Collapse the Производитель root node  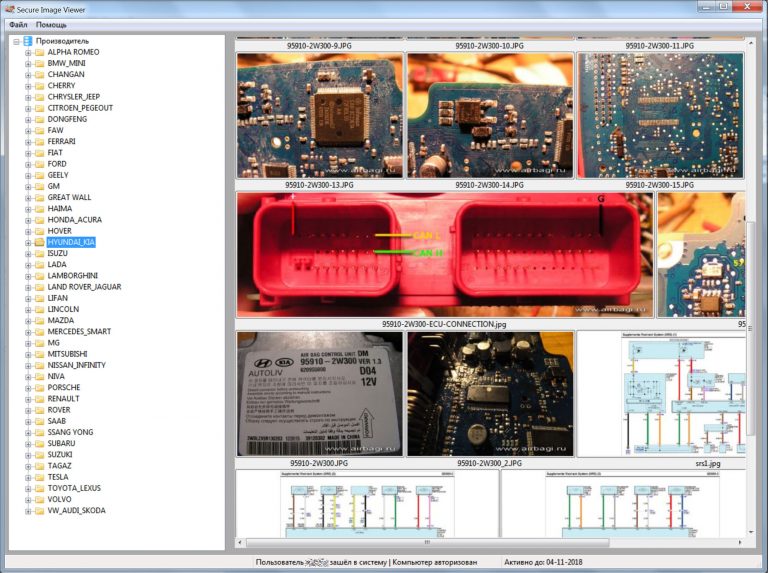point(16,41)
